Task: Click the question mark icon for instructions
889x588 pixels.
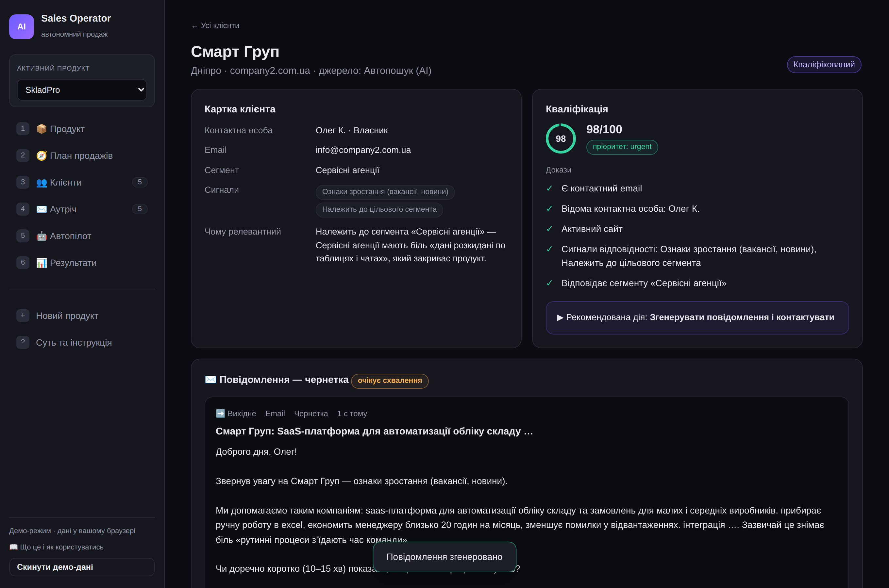Action: pyautogui.click(x=23, y=342)
